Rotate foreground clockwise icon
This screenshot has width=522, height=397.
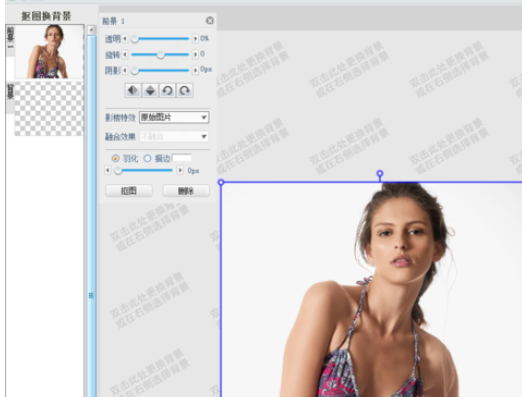(185, 90)
